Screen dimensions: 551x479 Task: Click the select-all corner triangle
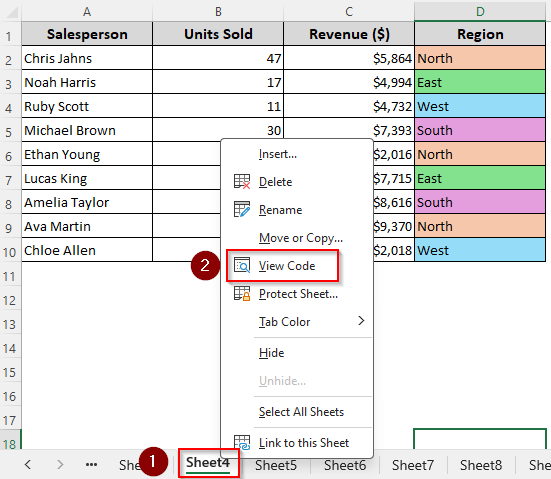(12, 12)
